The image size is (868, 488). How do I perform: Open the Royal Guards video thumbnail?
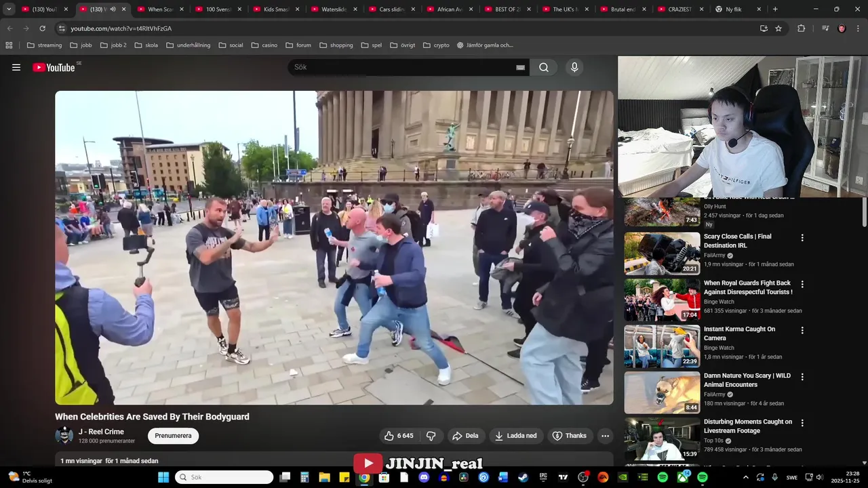click(662, 300)
